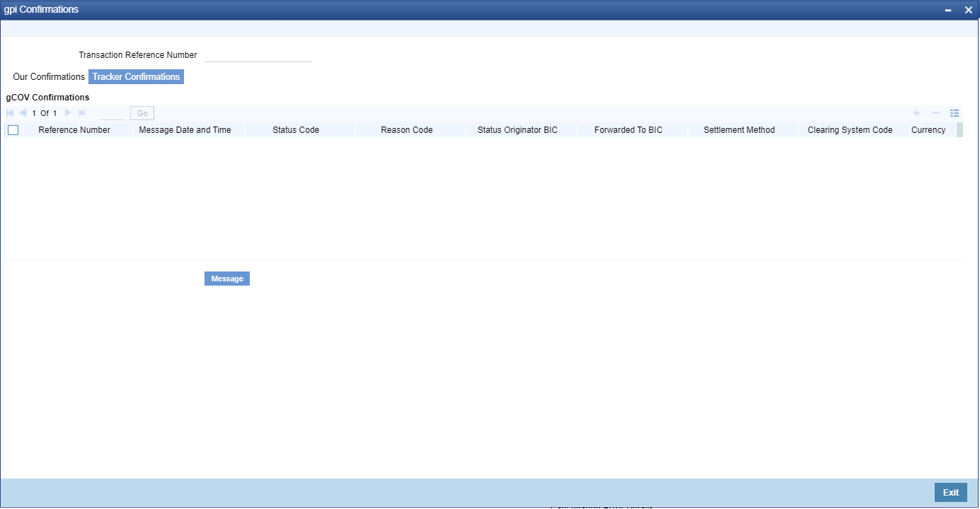The height and width of the screenshot is (509, 980).
Task: Go to first page of gCOV Confirmations
Action: tap(10, 113)
